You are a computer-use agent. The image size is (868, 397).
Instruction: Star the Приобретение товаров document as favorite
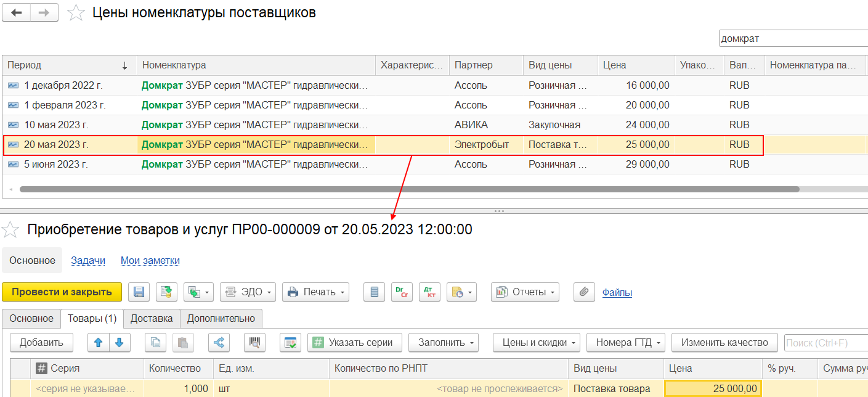point(10,231)
